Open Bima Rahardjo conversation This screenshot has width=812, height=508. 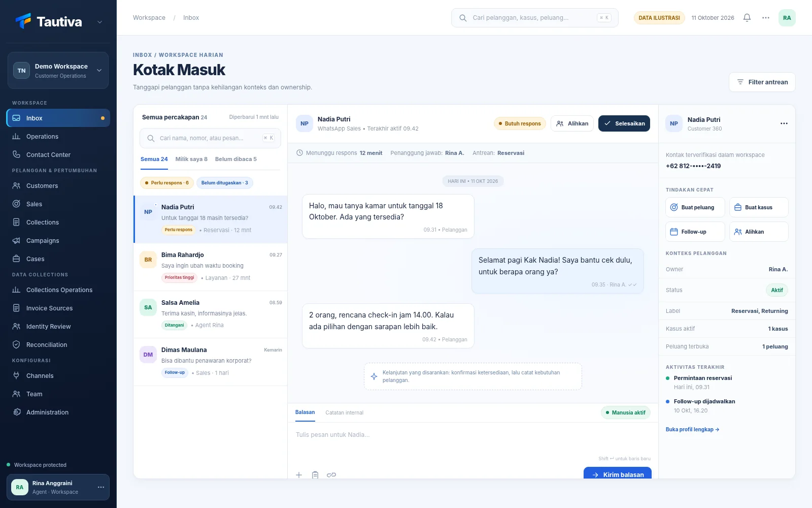pyautogui.click(x=211, y=267)
